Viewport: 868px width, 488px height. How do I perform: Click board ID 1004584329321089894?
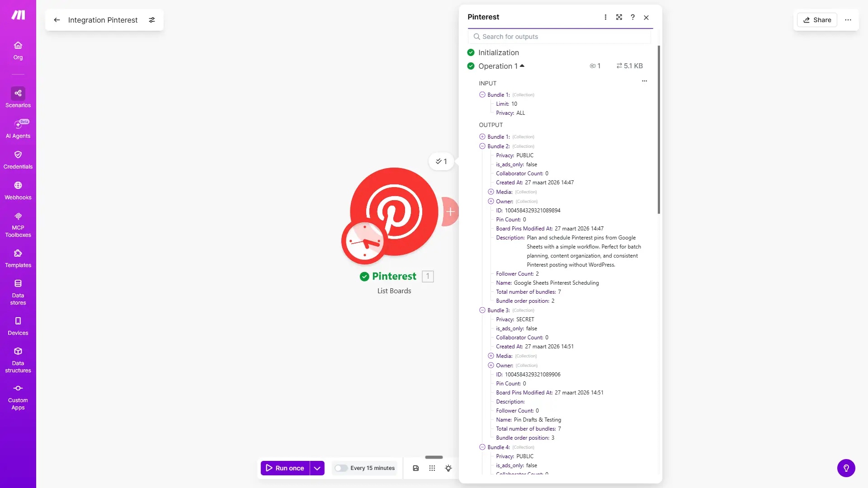pyautogui.click(x=533, y=211)
